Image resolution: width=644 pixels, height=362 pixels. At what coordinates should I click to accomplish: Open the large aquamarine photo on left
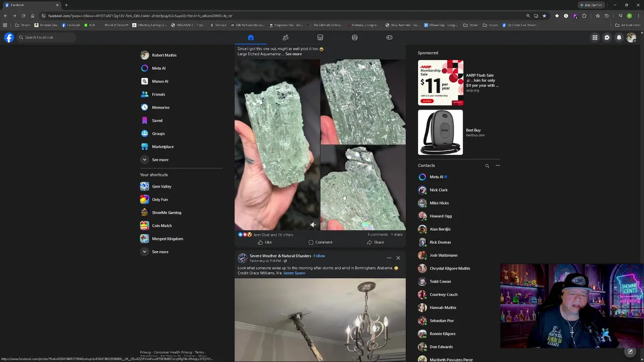pyautogui.click(x=277, y=145)
